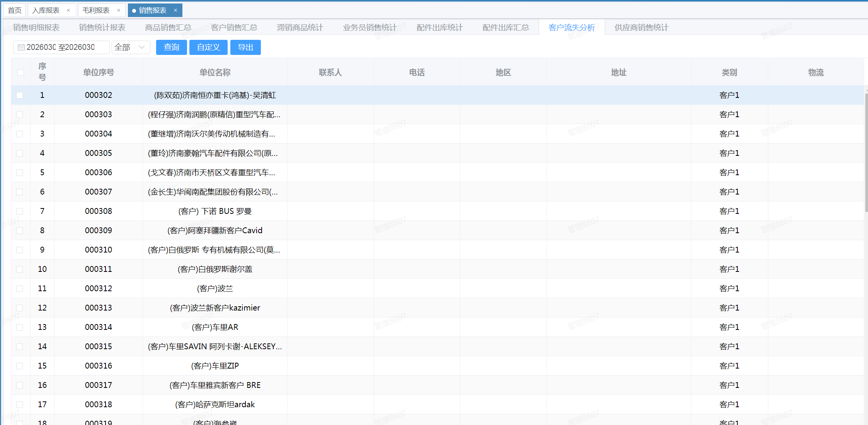This screenshot has width=868, height=425.
Task: Close the active 销售报表 tab
Action: (x=176, y=10)
